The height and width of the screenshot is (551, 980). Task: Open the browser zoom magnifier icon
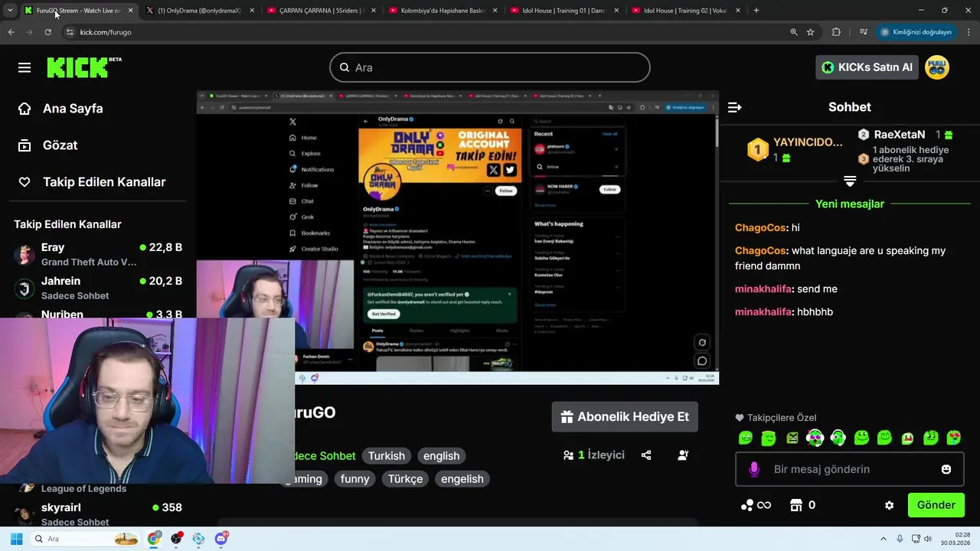(794, 32)
